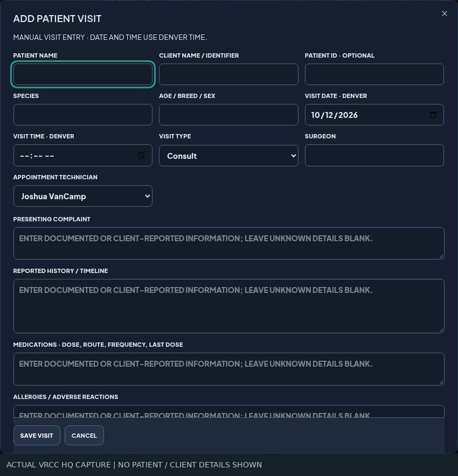
Task: Click the Visit Date field showing 10/12/2026
Action: [374, 115]
